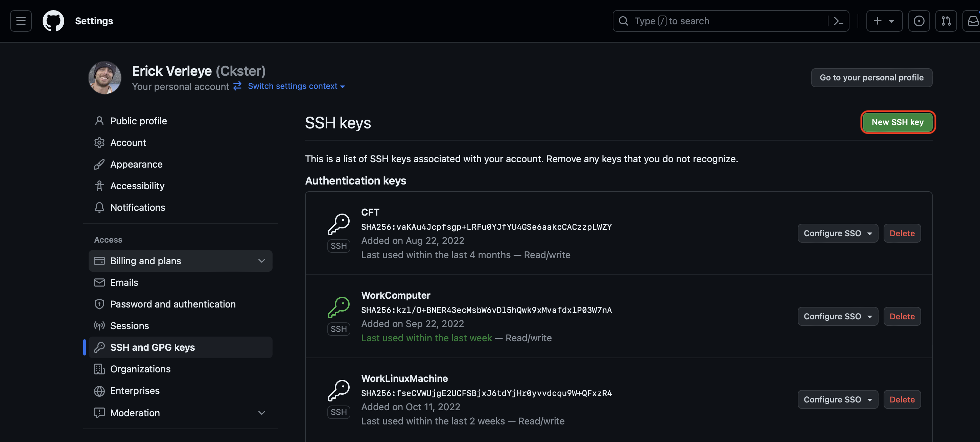Open the pull requests icon
Screen dimensions: 980x442
coord(946,21)
